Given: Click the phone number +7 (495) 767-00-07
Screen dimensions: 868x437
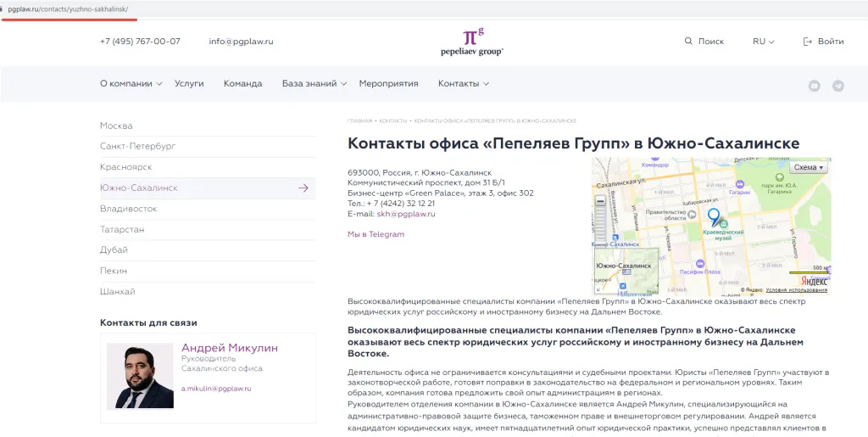Looking at the screenshot, I should 140,42.
